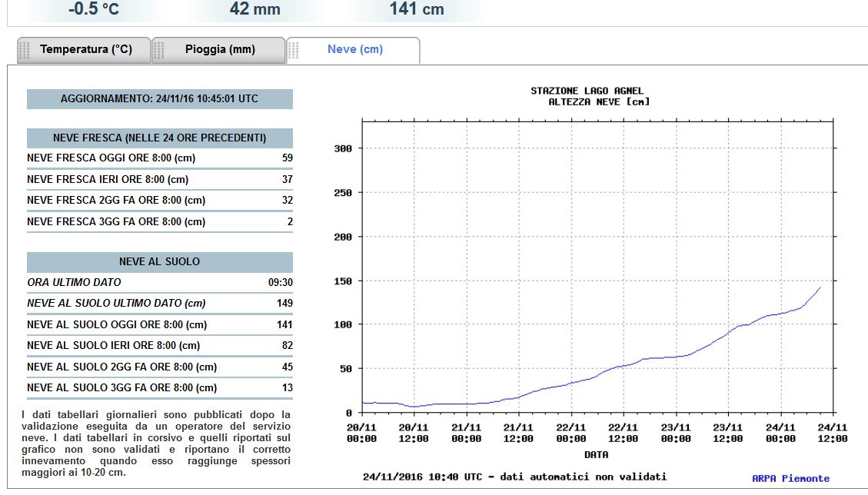Image resolution: width=868 pixels, height=495 pixels.
Task: Click the 42 mm rainfall summary value
Action: coord(255,9)
